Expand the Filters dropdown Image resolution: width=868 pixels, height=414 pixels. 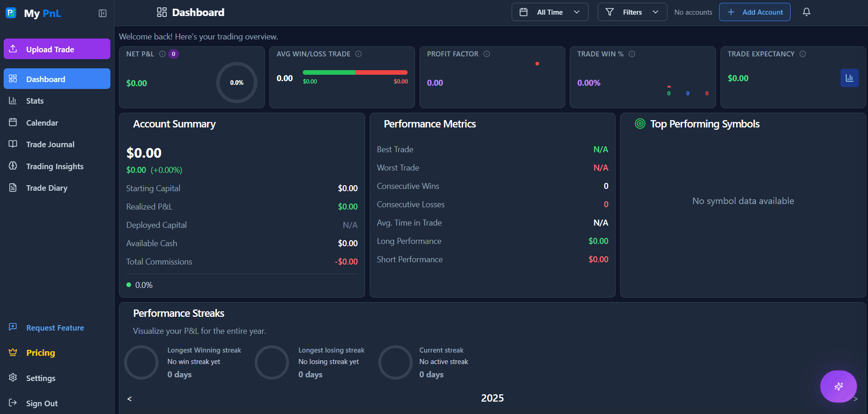(x=632, y=12)
